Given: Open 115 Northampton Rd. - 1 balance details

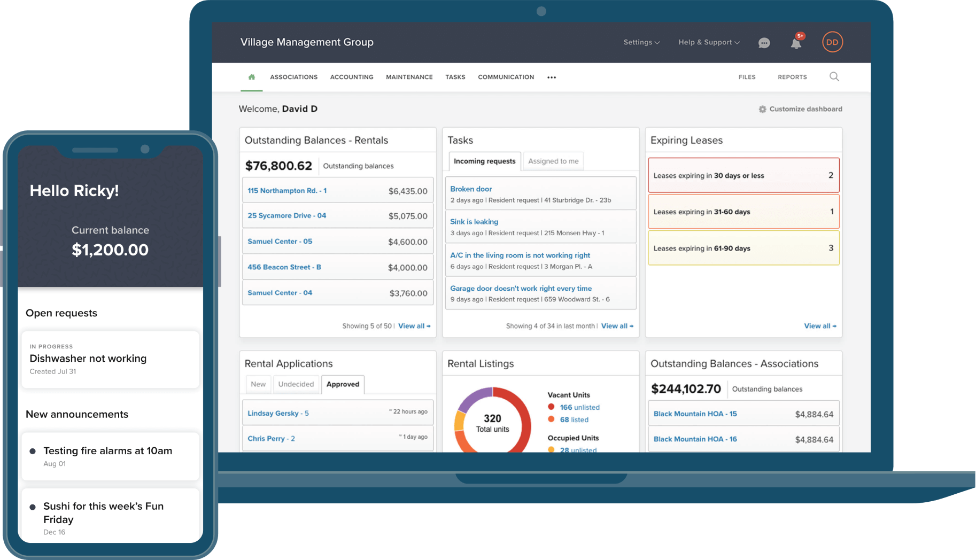Looking at the screenshot, I should (x=287, y=190).
